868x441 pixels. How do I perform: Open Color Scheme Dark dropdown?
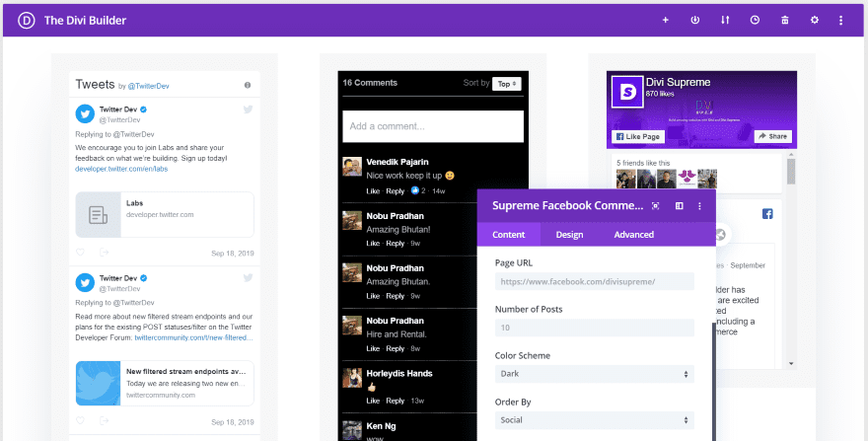click(x=595, y=374)
